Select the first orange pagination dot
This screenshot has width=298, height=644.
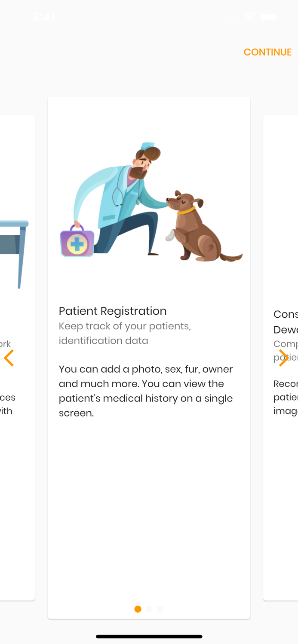coord(138,609)
